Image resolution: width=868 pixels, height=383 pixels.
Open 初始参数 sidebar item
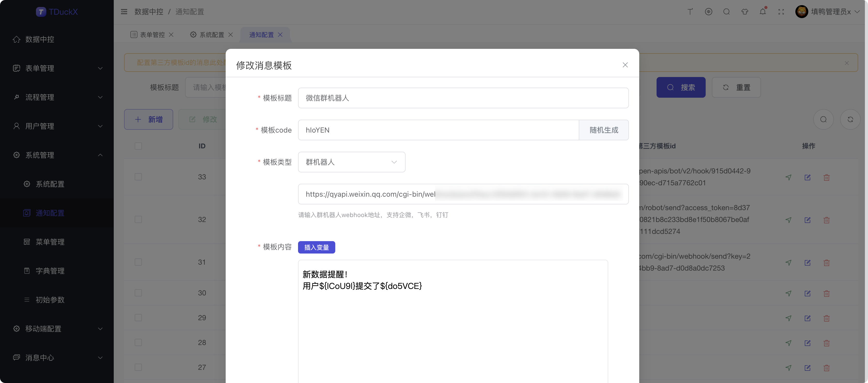tap(57, 300)
